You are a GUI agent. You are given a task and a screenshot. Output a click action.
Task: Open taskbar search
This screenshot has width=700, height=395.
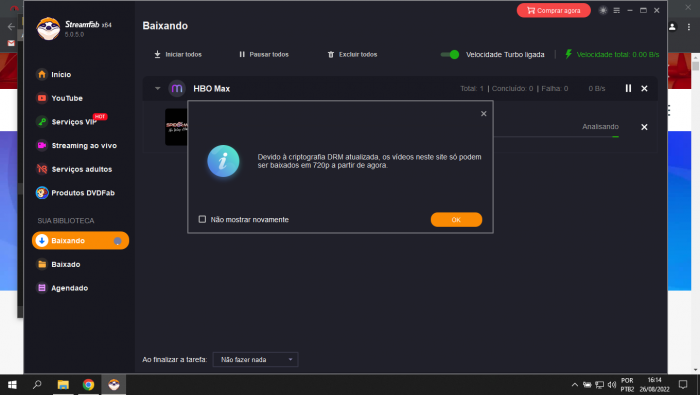click(x=37, y=384)
